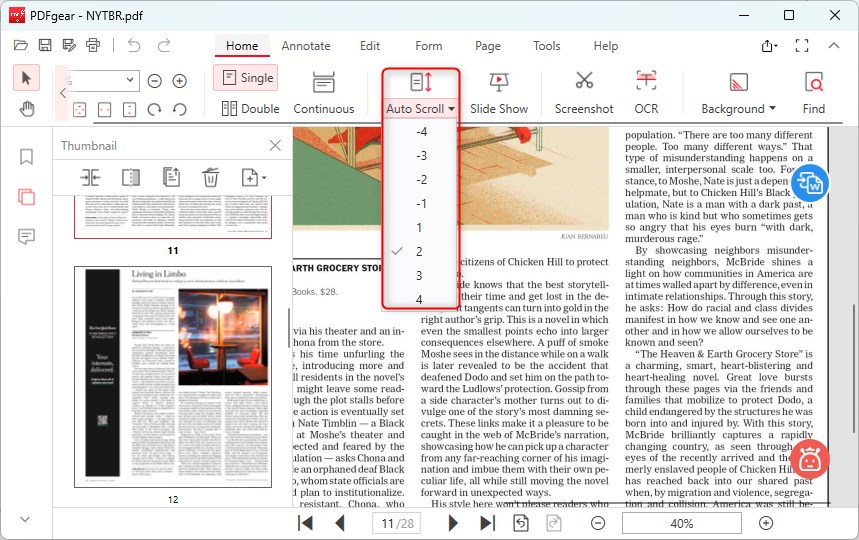Choose scroll speed -2
Image resolution: width=859 pixels, height=540 pixels.
pos(421,180)
